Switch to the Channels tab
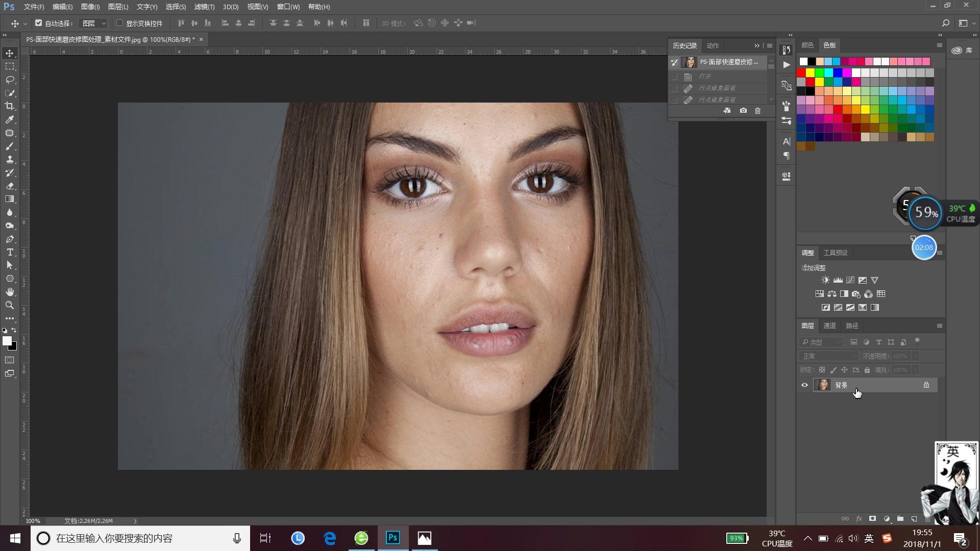This screenshot has width=980, height=551. pos(829,325)
